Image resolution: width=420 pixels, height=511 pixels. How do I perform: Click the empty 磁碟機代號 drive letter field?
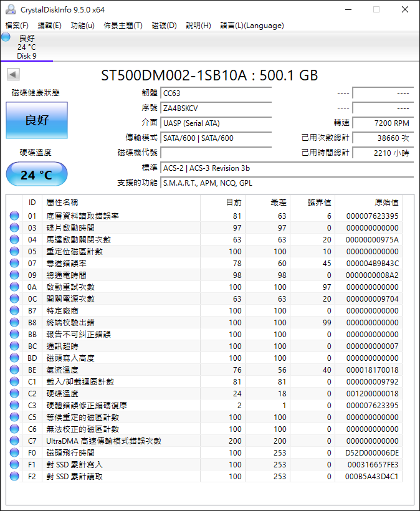[x=216, y=153]
